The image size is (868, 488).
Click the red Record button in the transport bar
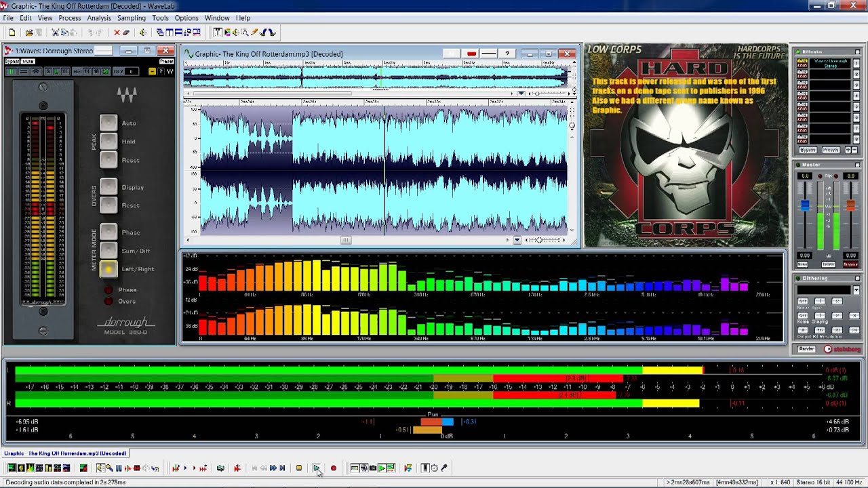[333, 468]
